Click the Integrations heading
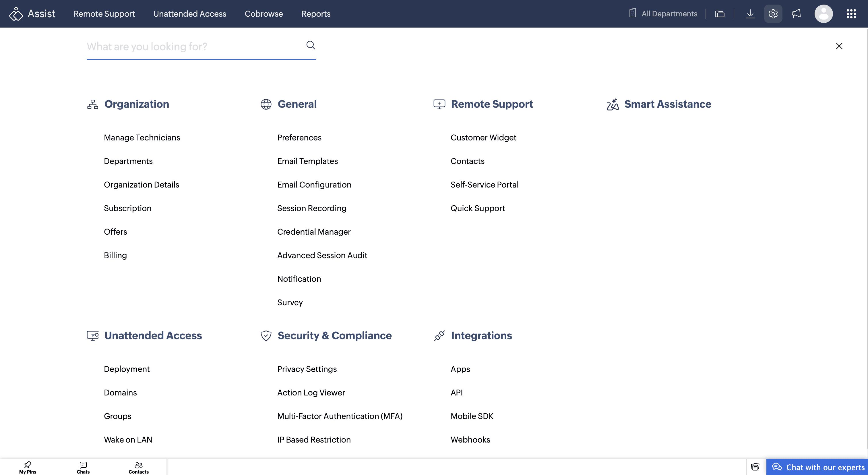Screen dimensions: 868x475 point(482,336)
